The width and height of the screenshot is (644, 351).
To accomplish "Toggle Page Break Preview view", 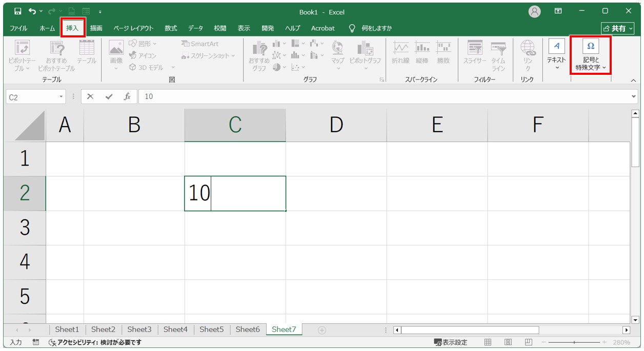I will 528,342.
